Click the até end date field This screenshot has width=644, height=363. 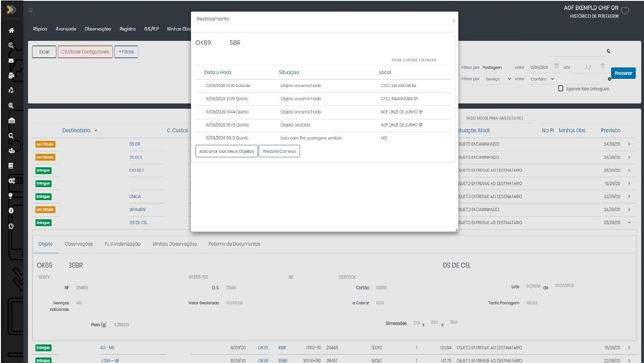[586, 67]
